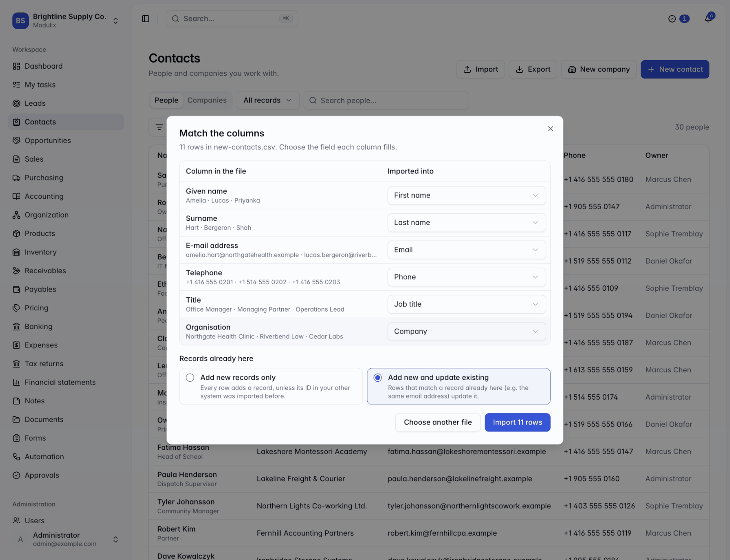
Task: Close the Match the columns dialog
Action: pos(550,129)
